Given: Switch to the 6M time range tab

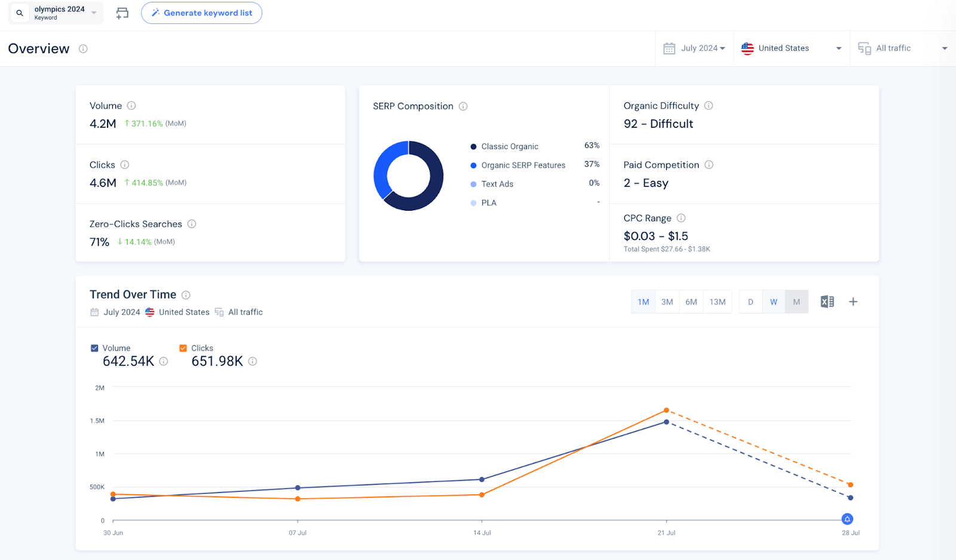Looking at the screenshot, I should click(x=691, y=301).
